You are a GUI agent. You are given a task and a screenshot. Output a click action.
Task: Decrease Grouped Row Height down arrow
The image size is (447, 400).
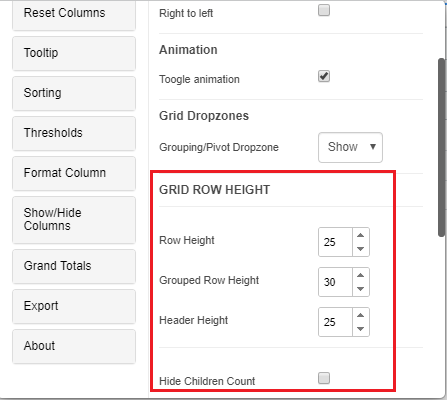360,289
